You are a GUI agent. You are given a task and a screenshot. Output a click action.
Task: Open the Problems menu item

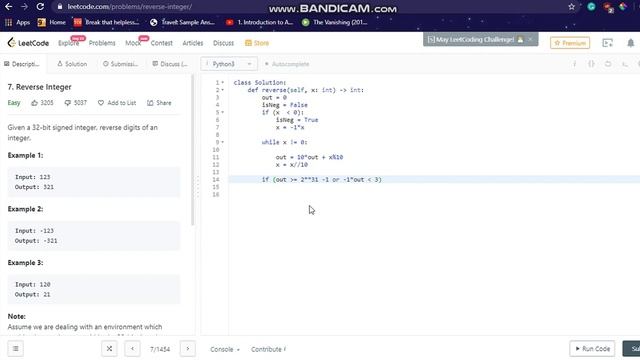pos(102,43)
